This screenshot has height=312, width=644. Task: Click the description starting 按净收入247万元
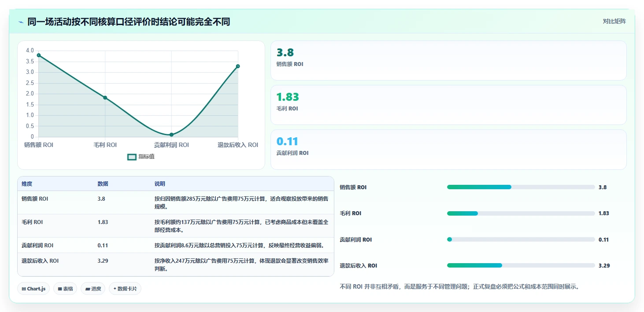pyautogui.click(x=241, y=265)
